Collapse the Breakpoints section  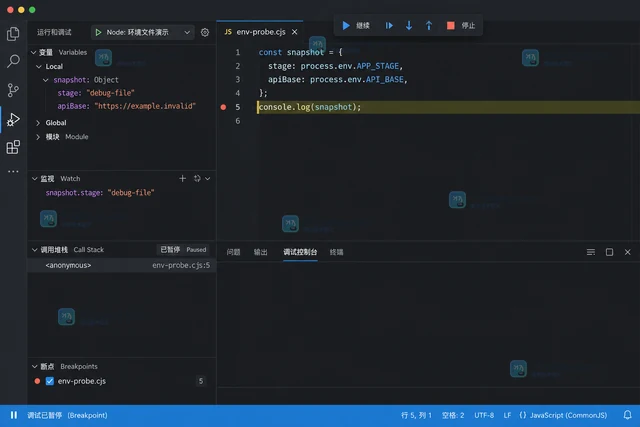tap(35, 366)
